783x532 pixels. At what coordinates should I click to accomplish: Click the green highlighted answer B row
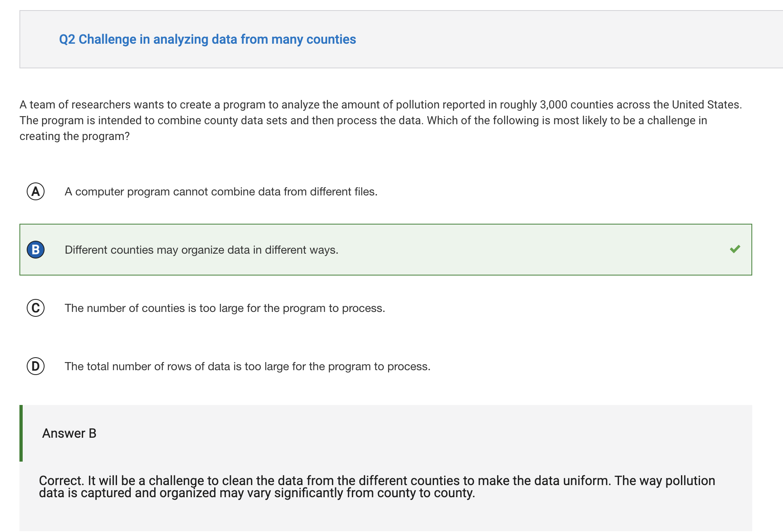click(x=386, y=250)
